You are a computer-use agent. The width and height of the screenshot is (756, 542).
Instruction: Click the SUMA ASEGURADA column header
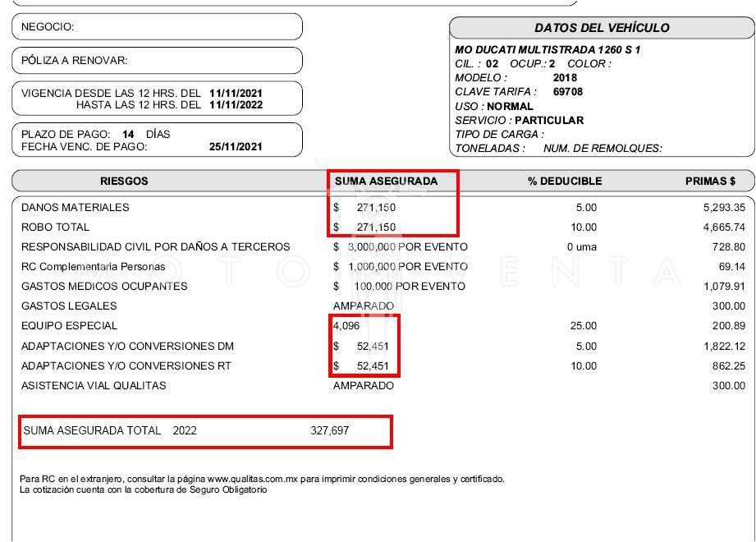386,181
